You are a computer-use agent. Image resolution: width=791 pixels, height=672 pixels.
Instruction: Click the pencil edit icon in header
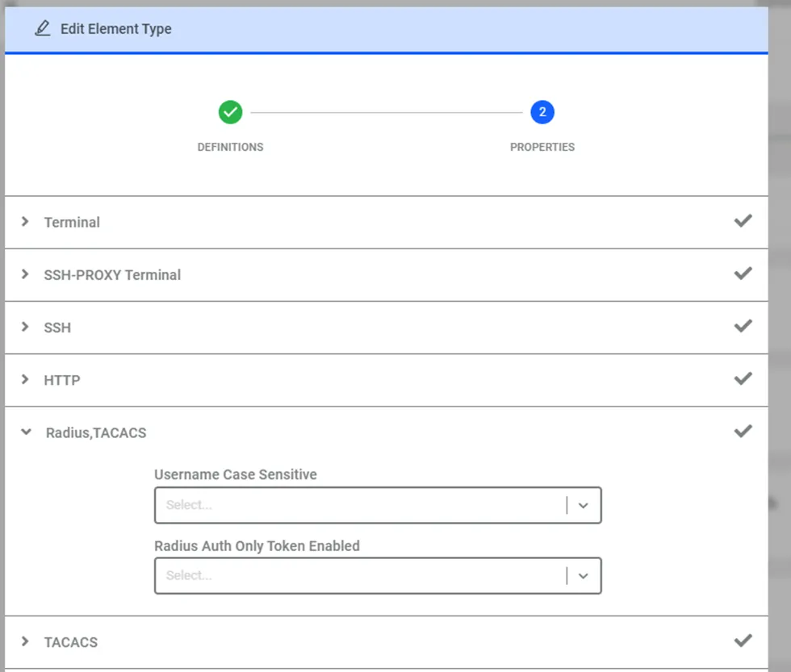coord(42,28)
